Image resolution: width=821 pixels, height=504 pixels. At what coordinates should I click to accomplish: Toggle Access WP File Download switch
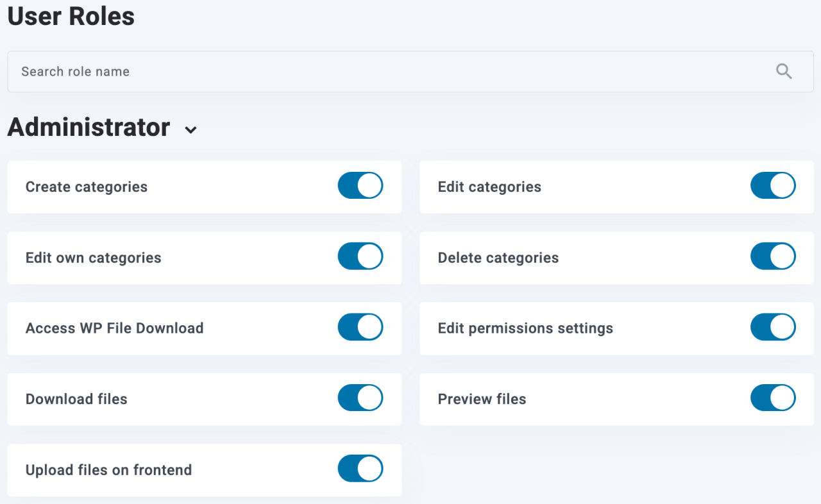[360, 327]
